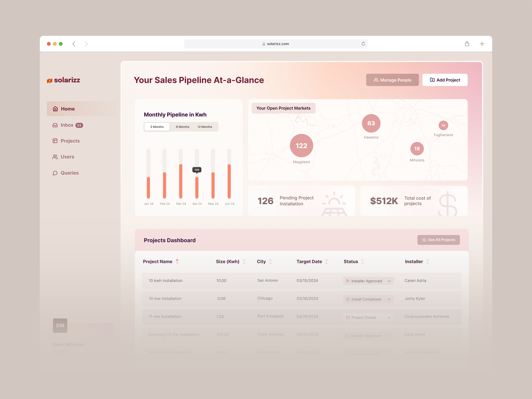Image resolution: width=532 pixels, height=399 pixels.
Task: Click the solarizz logo
Action: (63, 80)
